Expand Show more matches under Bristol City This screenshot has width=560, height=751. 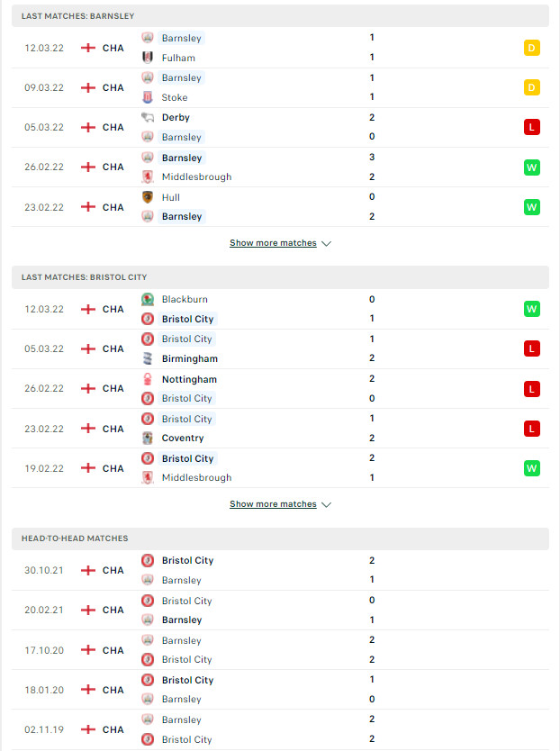point(273,504)
